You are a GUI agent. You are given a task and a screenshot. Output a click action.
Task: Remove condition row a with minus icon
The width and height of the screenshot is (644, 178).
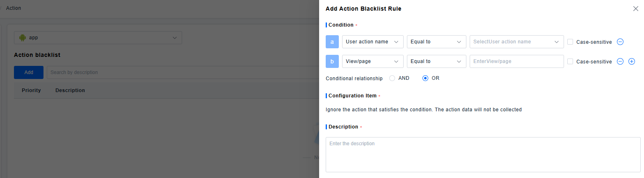[620, 42]
